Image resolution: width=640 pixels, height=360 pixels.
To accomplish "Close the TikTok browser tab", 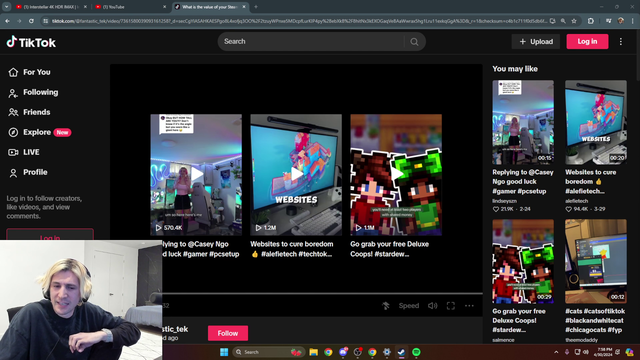I will [x=244, y=7].
